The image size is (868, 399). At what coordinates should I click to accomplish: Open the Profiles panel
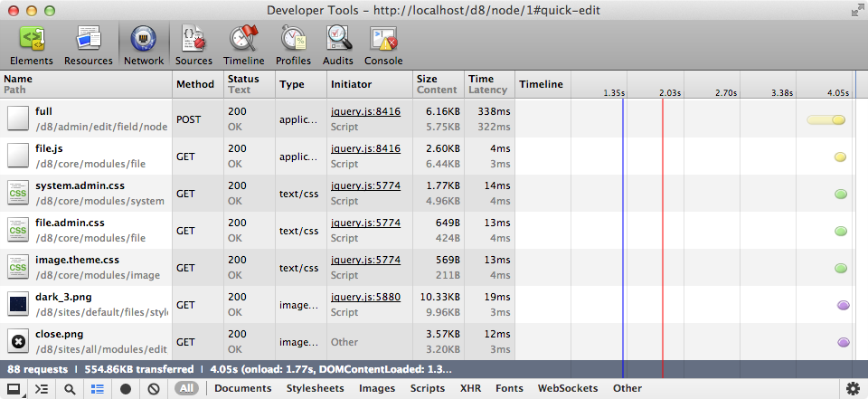(293, 45)
